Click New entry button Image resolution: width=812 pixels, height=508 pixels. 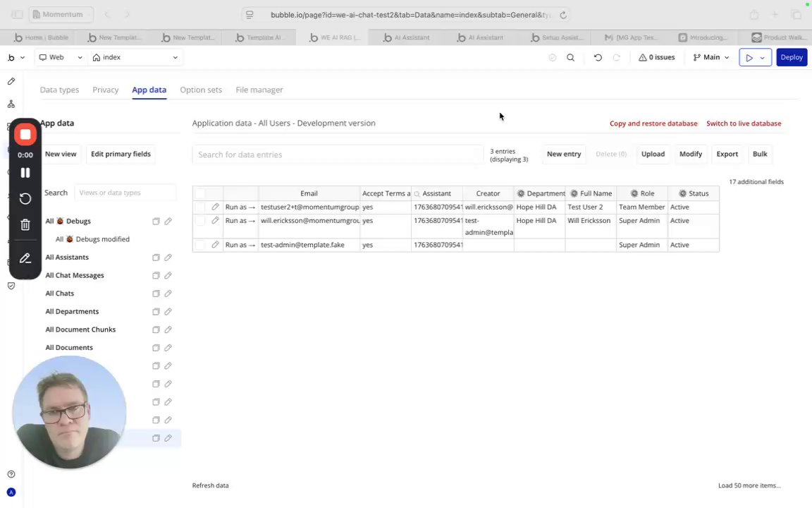564,154
